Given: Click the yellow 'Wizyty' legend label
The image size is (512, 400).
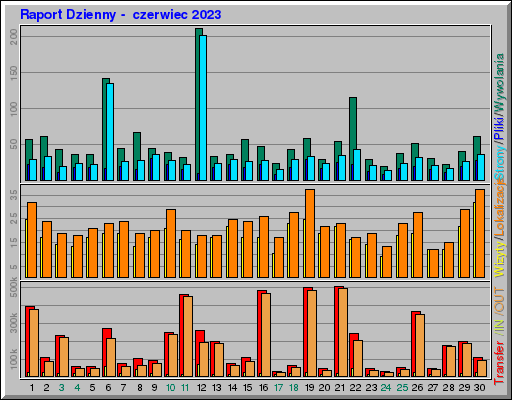Looking at the screenshot, I should point(499,258).
